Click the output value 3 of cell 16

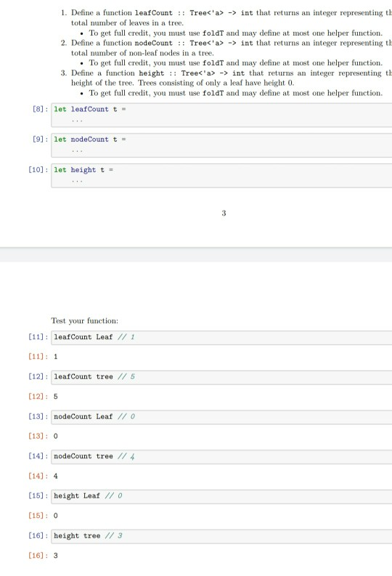pyautogui.click(x=55, y=556)
